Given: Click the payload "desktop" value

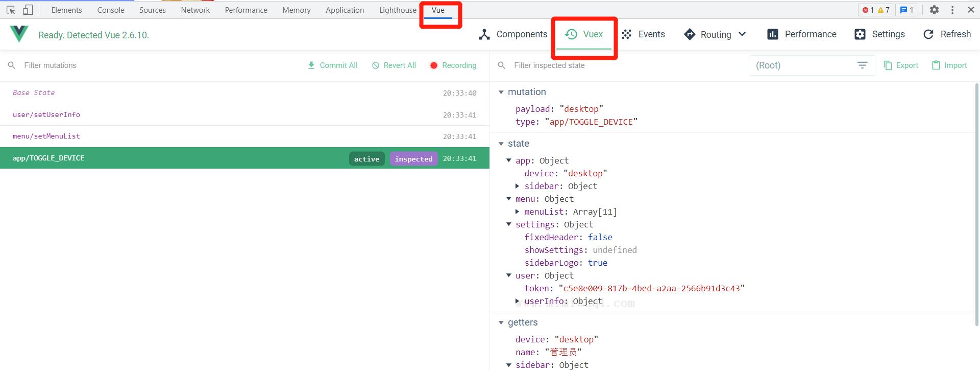Looking at the screenshot, I should (x=581, y=109).
